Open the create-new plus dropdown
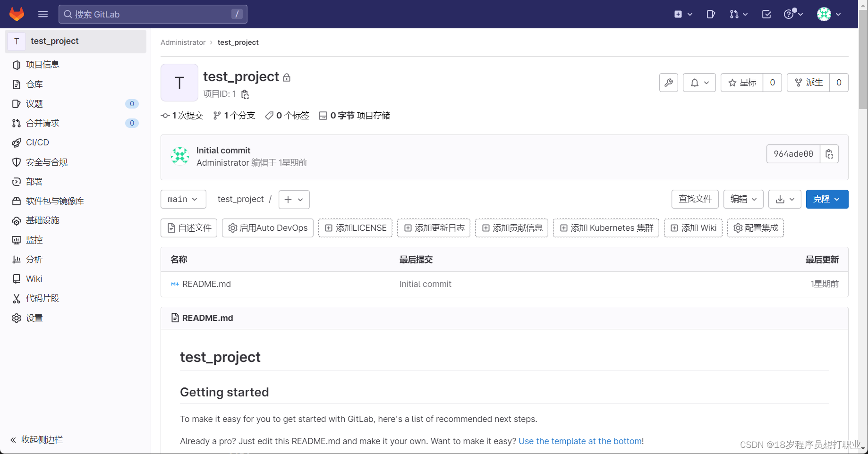This screenshot has height=454, width=868. pos(683,14)
